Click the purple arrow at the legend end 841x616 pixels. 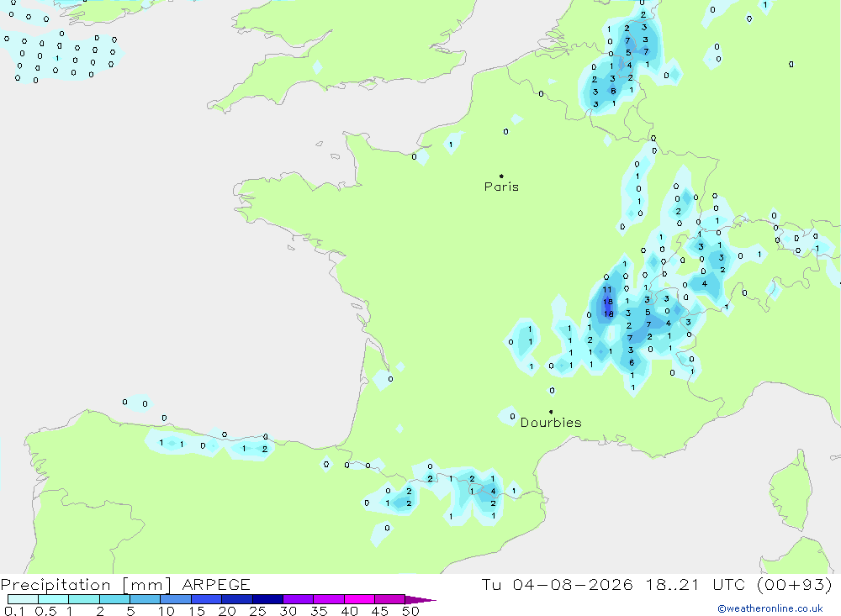pos(420,599)
